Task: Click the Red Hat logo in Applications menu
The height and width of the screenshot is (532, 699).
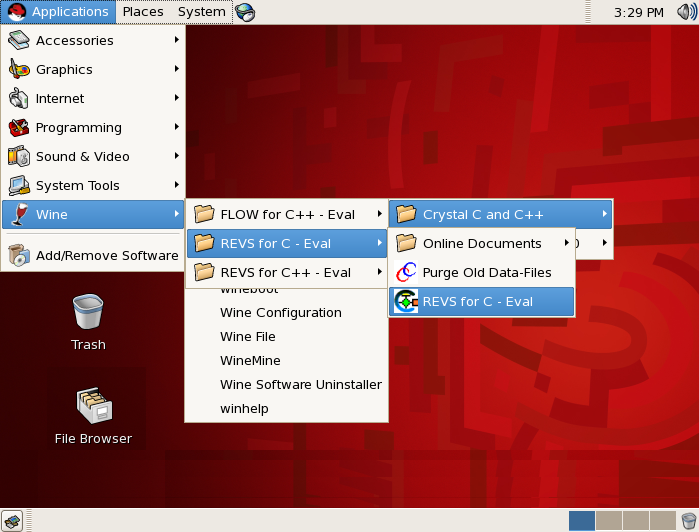Action: 16,12
